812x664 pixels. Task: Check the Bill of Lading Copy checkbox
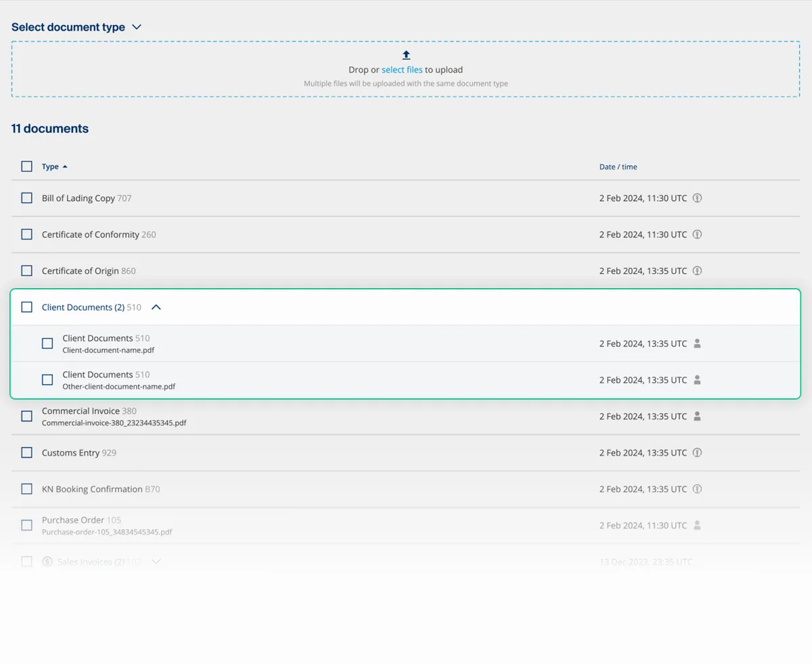(26, 197)
